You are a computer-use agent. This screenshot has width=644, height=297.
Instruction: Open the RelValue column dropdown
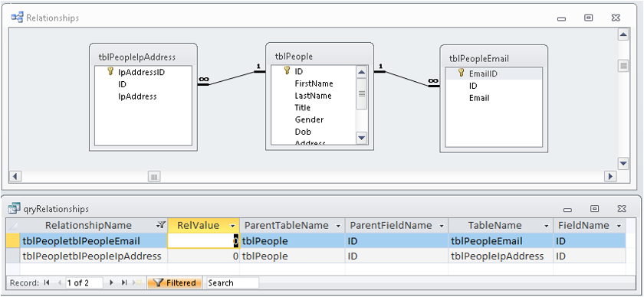[233, 226]
